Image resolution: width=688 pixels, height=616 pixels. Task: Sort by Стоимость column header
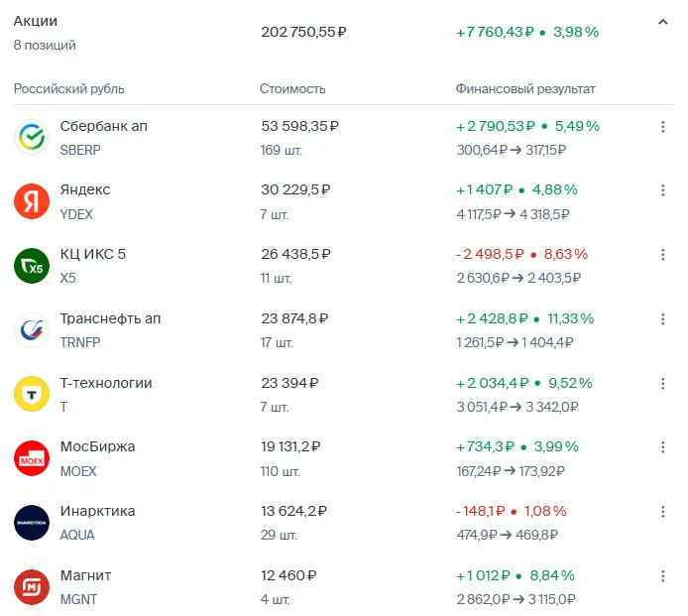pos(292,88)
